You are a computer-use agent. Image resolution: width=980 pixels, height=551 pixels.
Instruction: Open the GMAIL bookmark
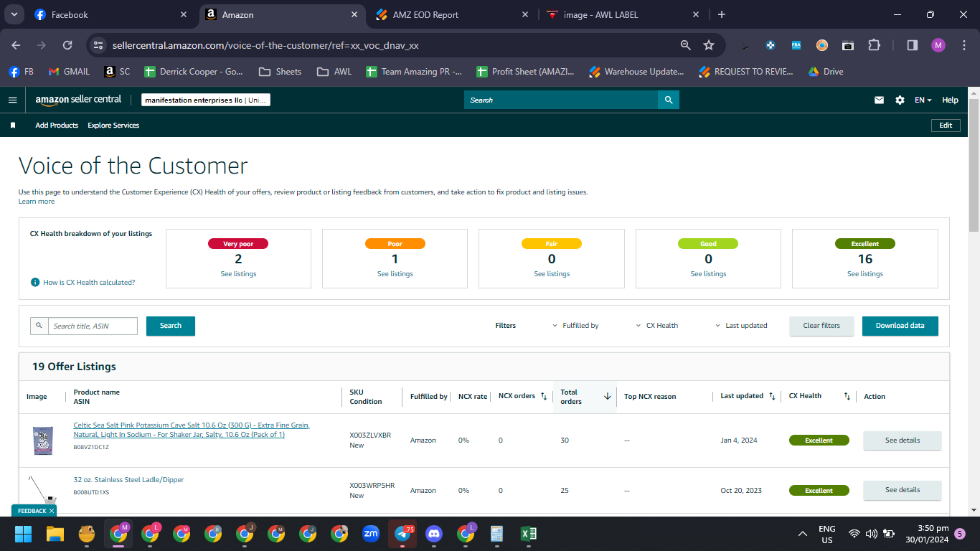click(x=69, y=72)
